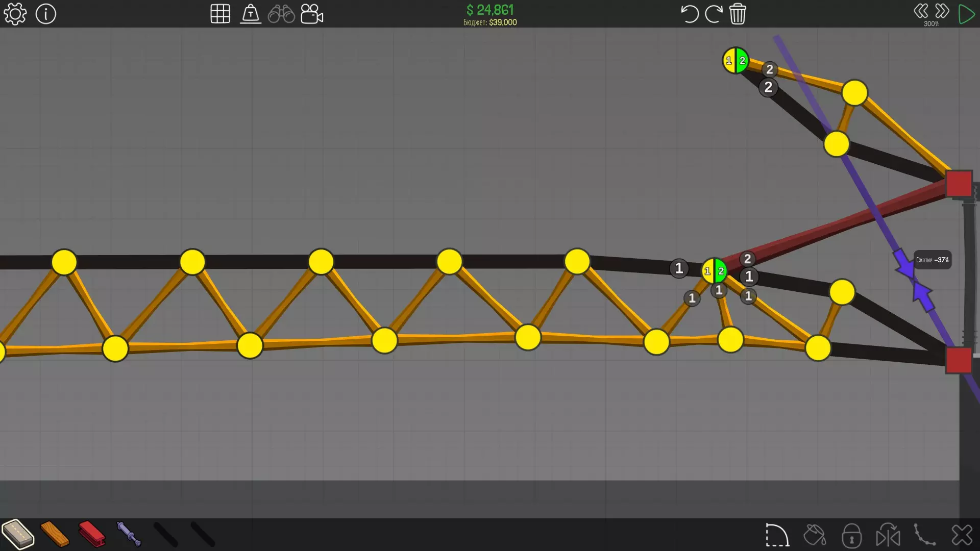
Task: Select the red steel material tool
Action: pyautogui.click(x=92, y=534)
